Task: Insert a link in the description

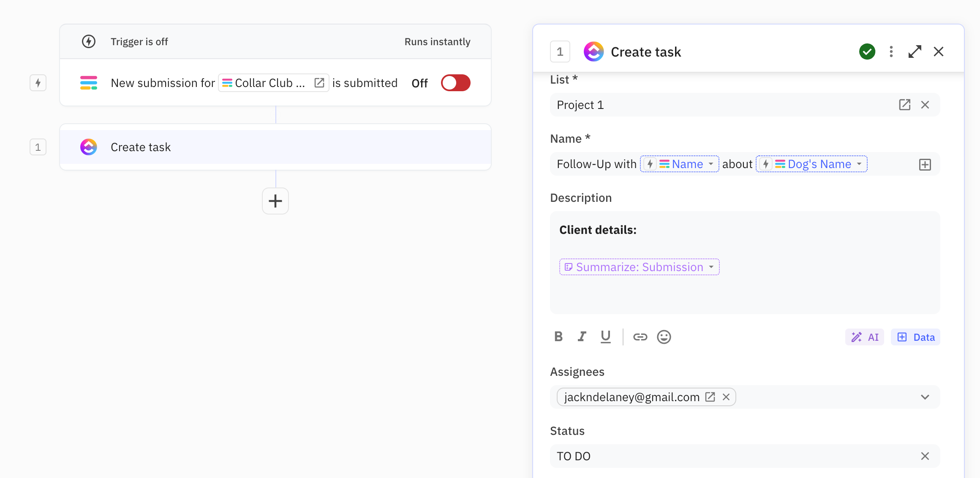Action: pyautogui.click(x=640, y=337)
